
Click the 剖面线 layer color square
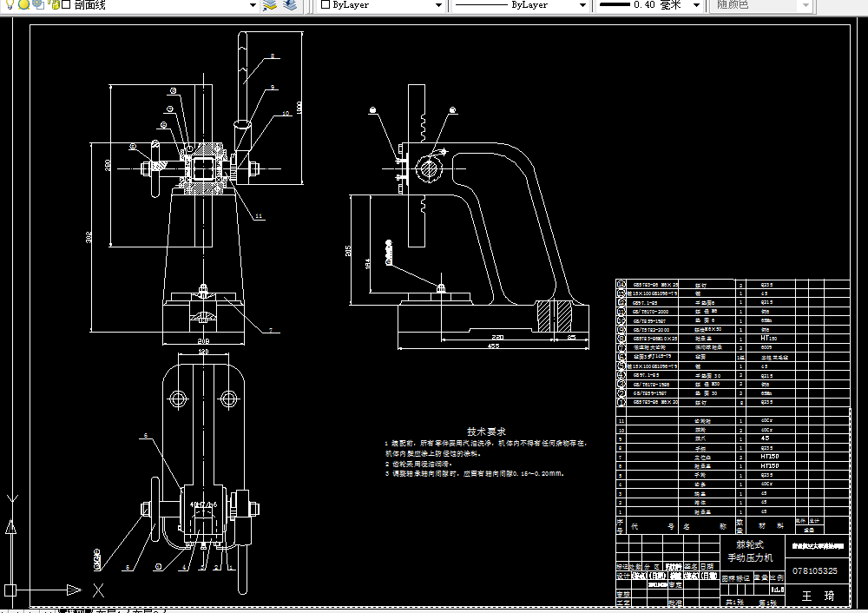(x=66, y=4)
